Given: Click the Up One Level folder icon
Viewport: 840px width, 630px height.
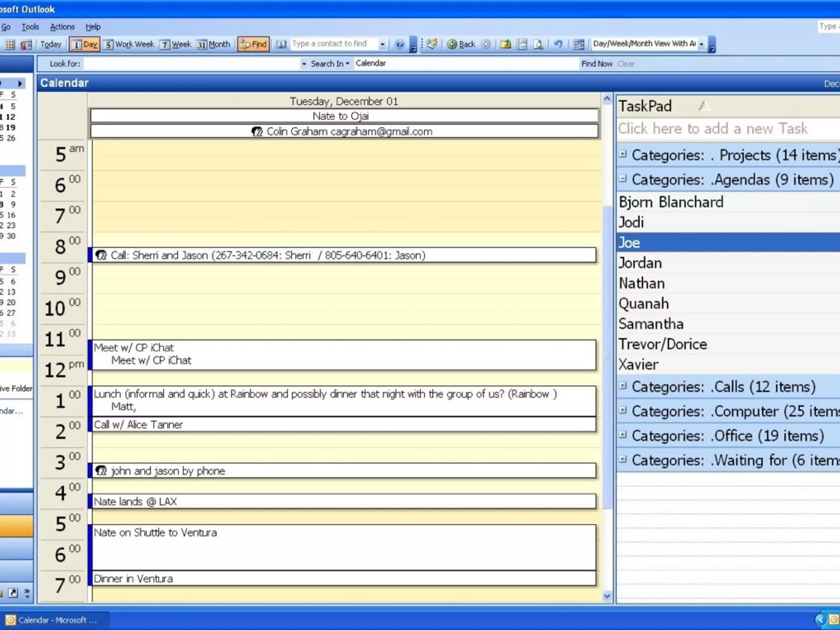Looking at the screenshot, I should click(x=506, y=44).
